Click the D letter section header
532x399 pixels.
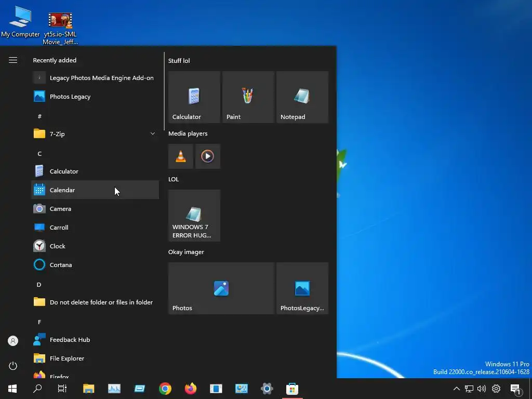(39, 285)
